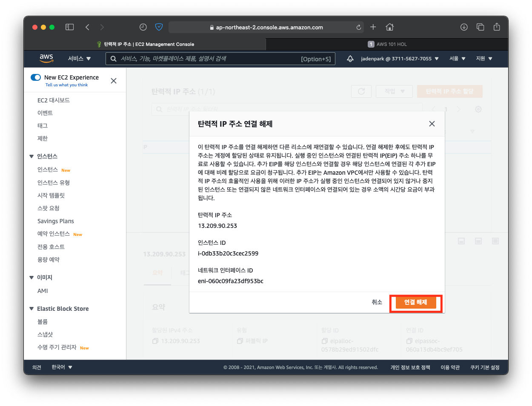Screen dimensions: 532x406
Task: Copy the allocated IPv4 address 13.209.90.253
Action: [x=155, y=341]
